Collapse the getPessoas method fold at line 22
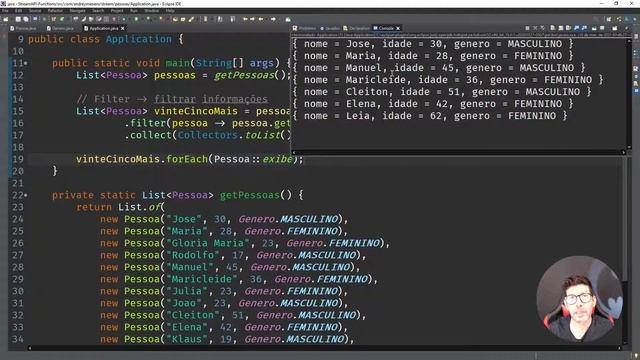 point(26,195)
